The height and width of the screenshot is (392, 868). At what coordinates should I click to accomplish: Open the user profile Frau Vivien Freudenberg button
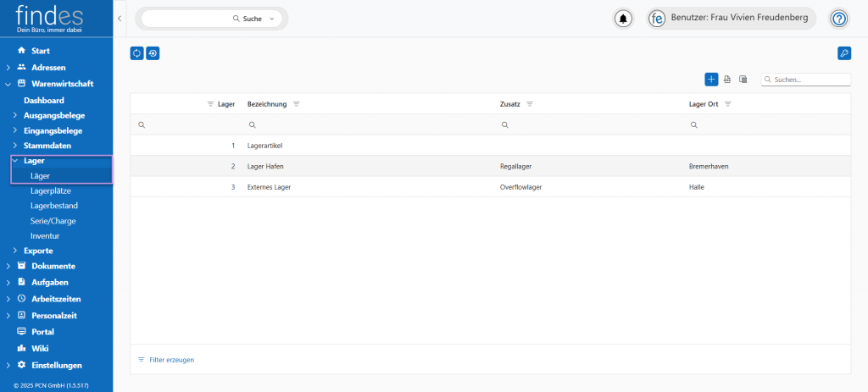(x=732, y=19)
